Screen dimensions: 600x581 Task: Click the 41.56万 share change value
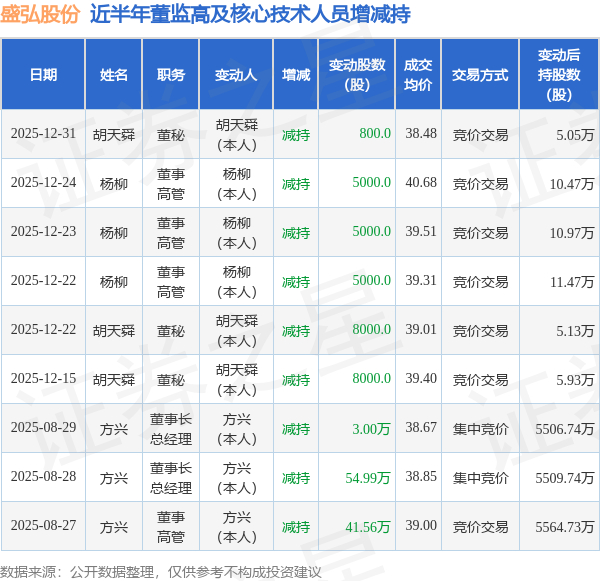(368, 527)
